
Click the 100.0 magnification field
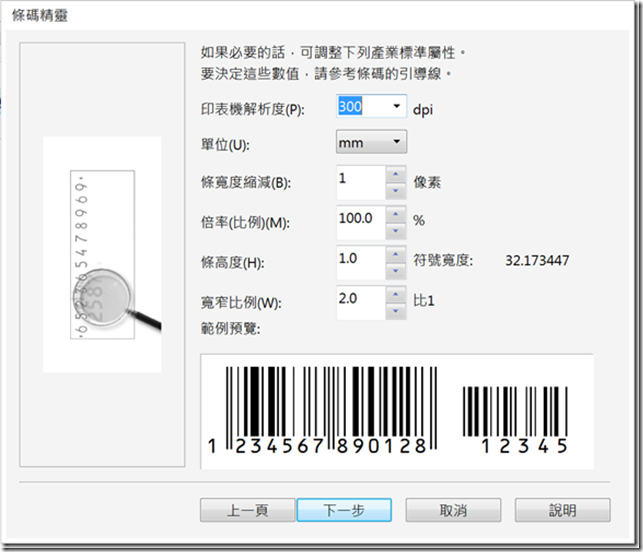point(361,222)
